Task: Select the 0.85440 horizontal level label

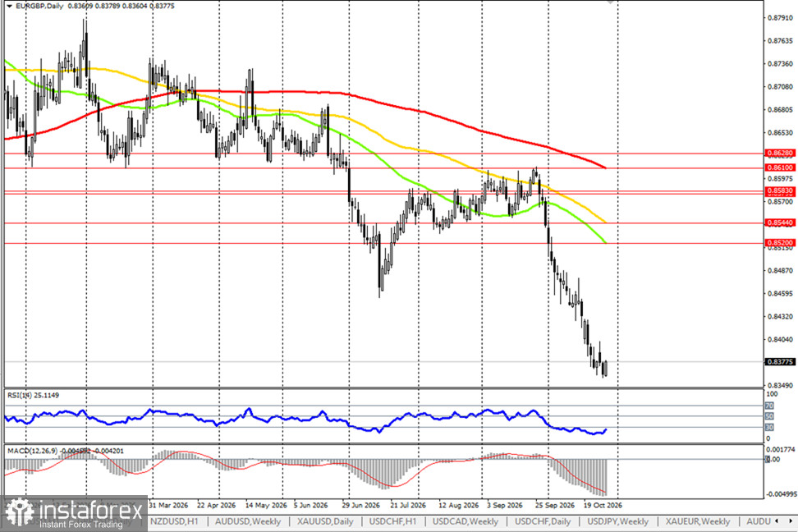Action: (x=780, y=223)
